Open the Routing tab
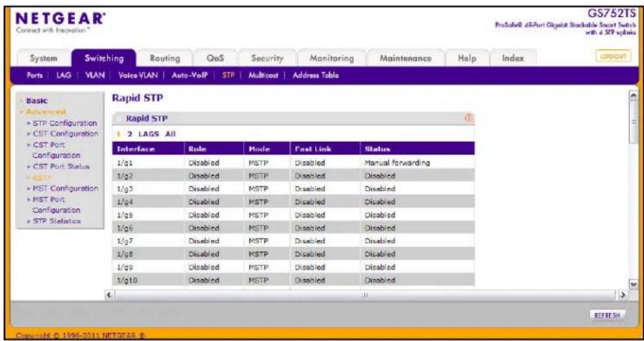 pos(165,59)
